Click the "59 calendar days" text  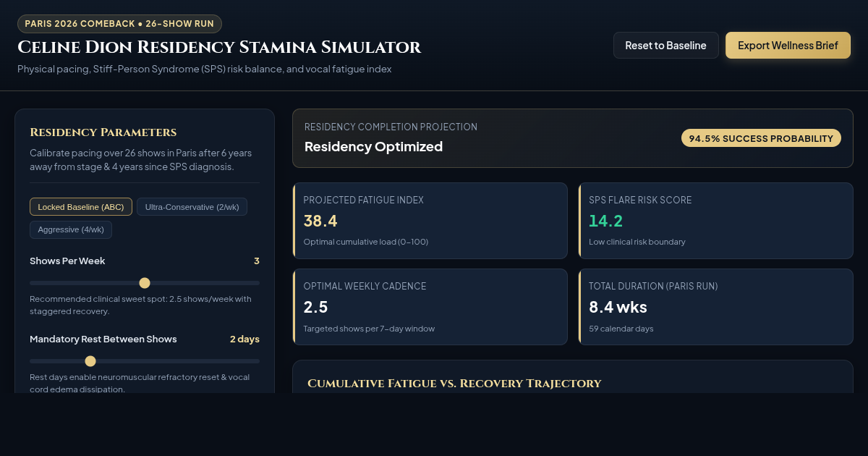tap(621, 329)
